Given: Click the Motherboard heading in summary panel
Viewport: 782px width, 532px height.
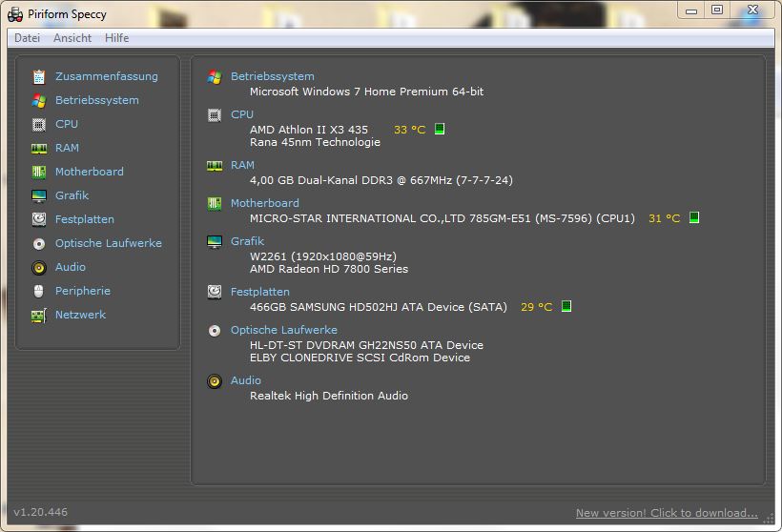Looking at the screenshot, I should (265, 203).
